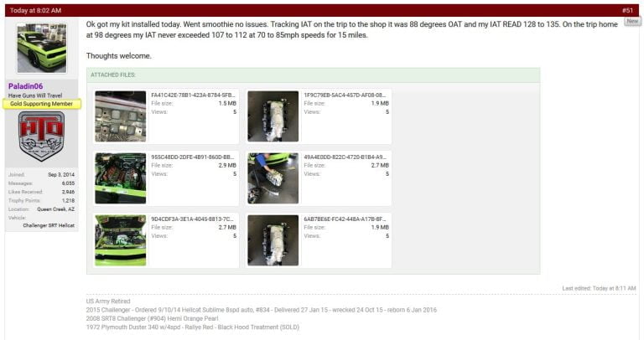Screen dimensions: 644x340
Task: Open the 9D4CDF3A attachment thumbnail
Action: tap(121, 240)
